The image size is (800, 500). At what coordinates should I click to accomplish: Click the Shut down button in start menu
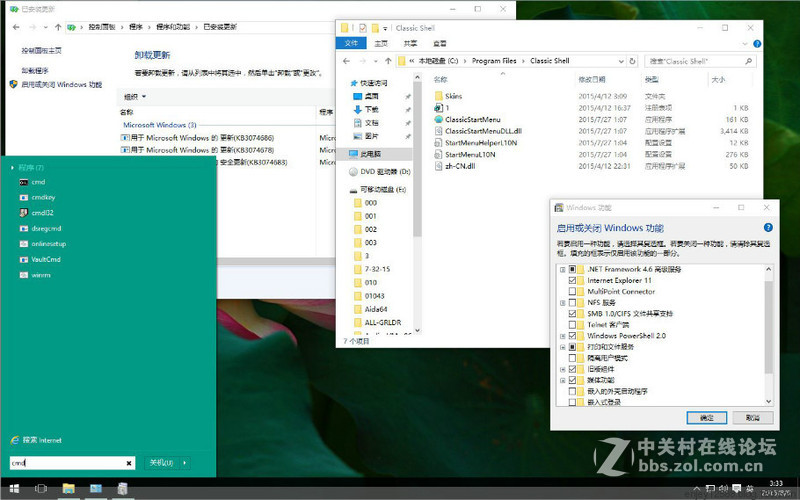[161, 463]
